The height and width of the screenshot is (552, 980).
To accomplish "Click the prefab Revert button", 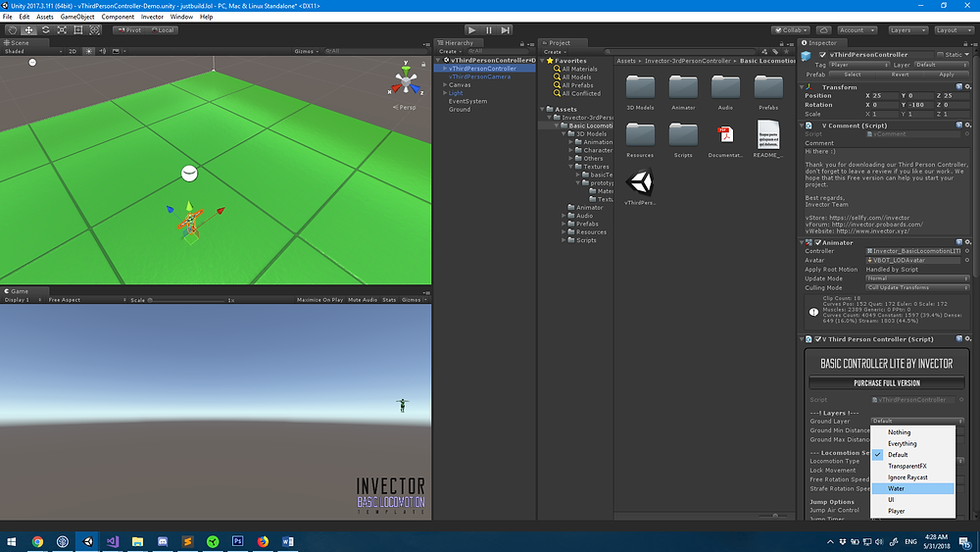I will pos(900,75).
